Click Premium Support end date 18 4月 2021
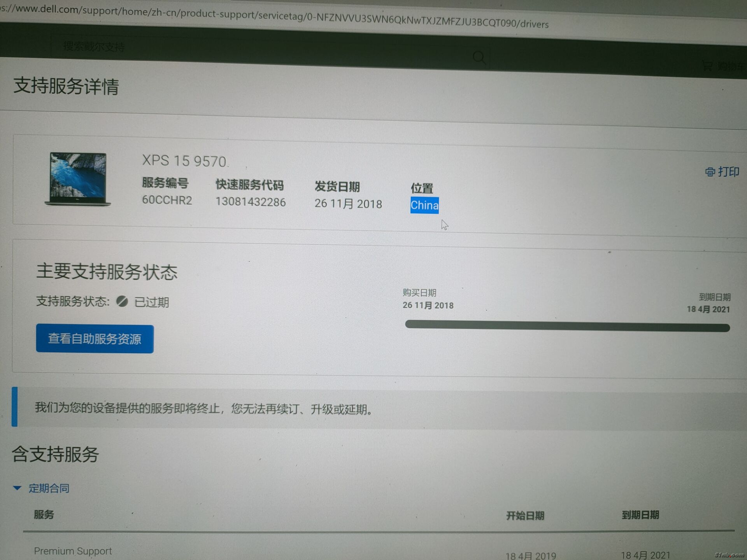Viewport: 747px width, 560px height. pos(645,555)
